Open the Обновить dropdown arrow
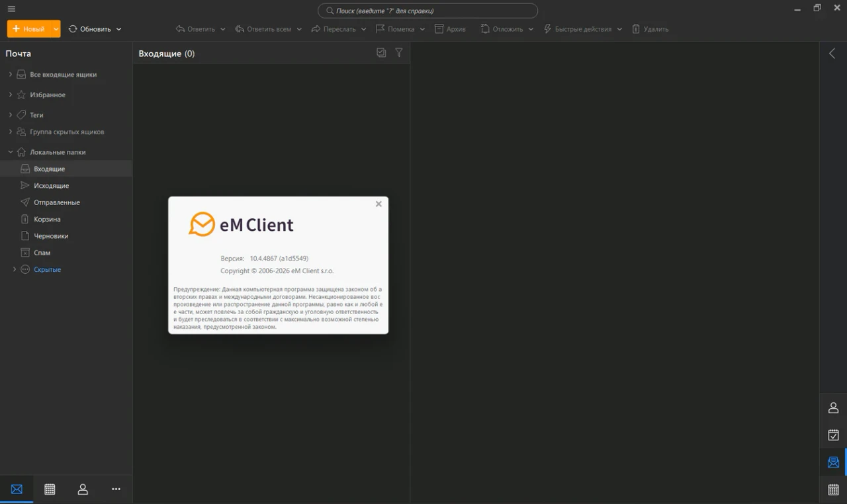The height and width of the screenshot is (504, 847). click(119, 29)
